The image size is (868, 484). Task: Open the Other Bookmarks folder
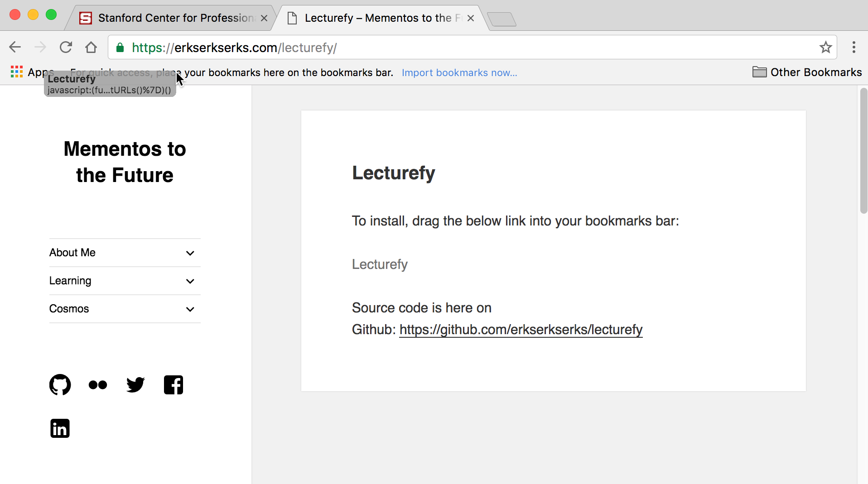(807, 72)
